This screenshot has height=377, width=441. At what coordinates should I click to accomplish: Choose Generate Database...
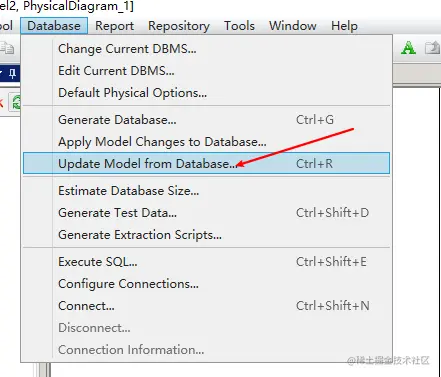pyautogui.click(x=206, y=120)
